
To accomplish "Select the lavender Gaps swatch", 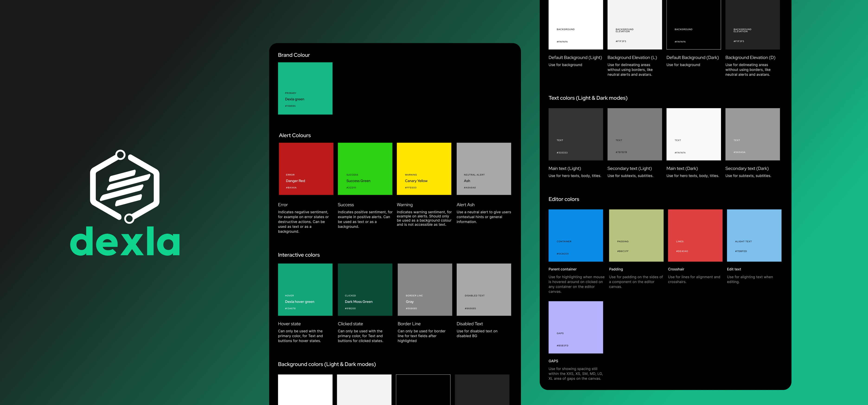I will (x=575, y=327).
